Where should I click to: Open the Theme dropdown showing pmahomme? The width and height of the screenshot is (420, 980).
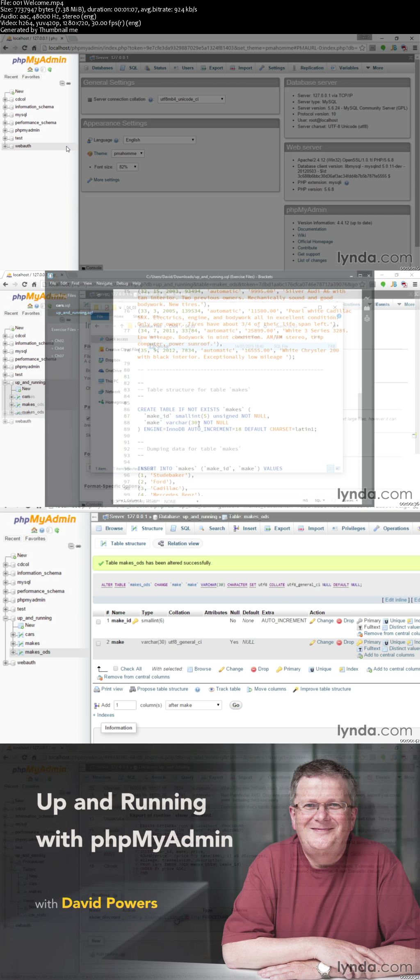point(128,154)
